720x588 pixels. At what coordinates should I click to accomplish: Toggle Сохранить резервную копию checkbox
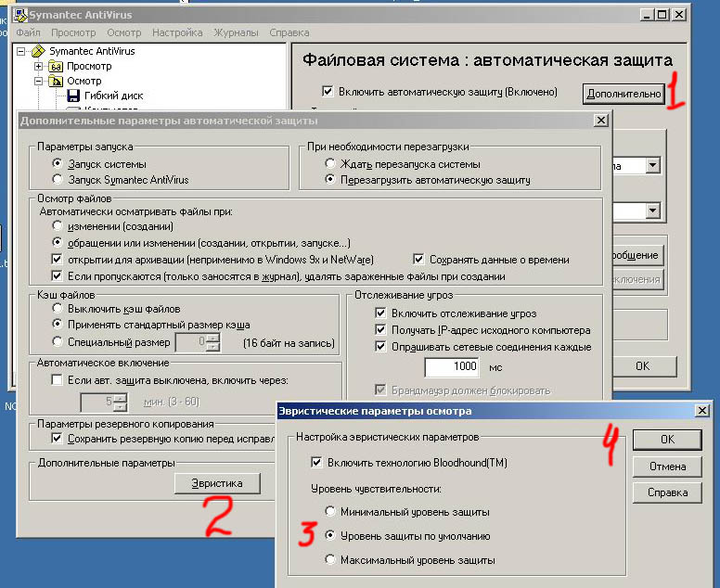(57, 439)
